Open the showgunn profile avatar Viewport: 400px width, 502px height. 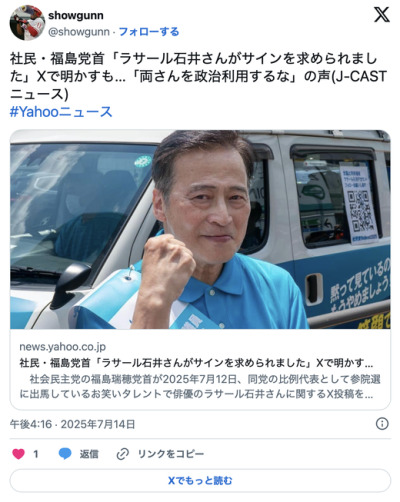point(27,23)
